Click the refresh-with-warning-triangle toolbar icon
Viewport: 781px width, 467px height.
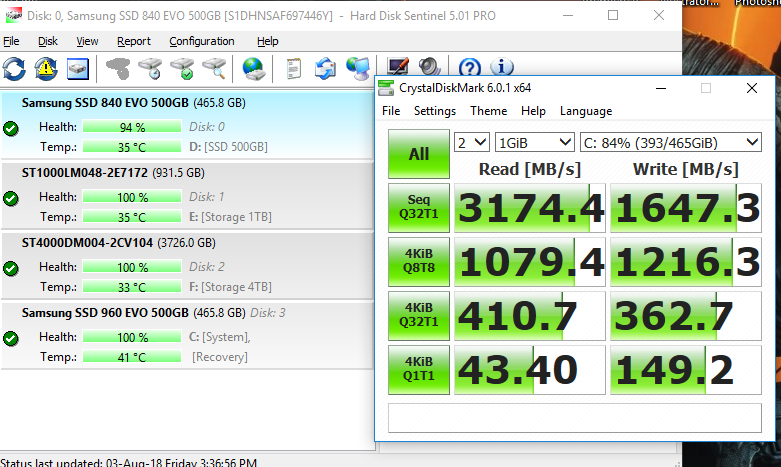46,69
